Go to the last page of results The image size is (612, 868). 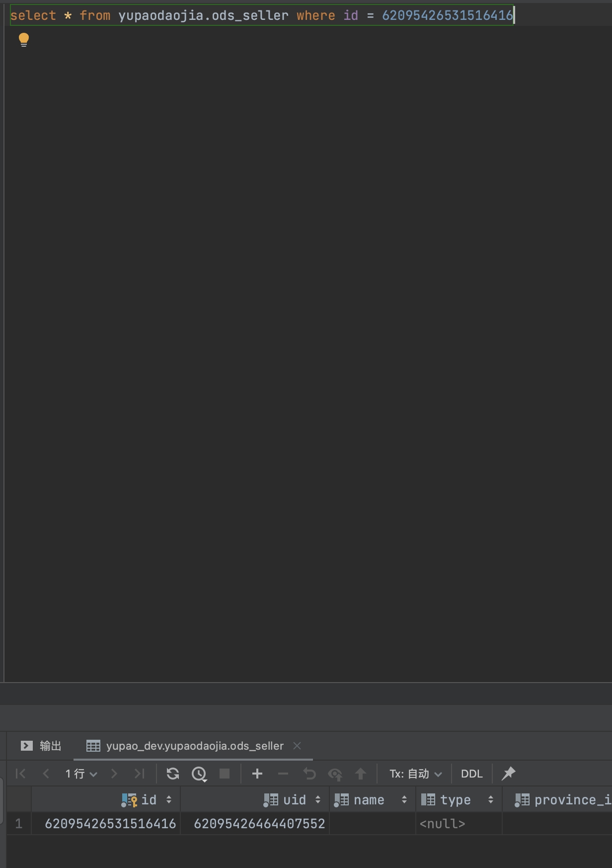[x=140, y=774]
